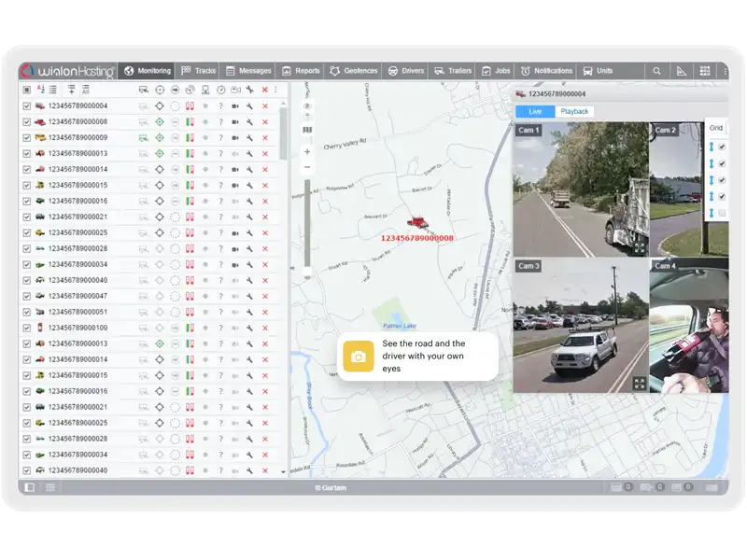Click the wrench icon for unit 123456789000047
This screenshot has width=747, height=560.
[x=249, y=296]
